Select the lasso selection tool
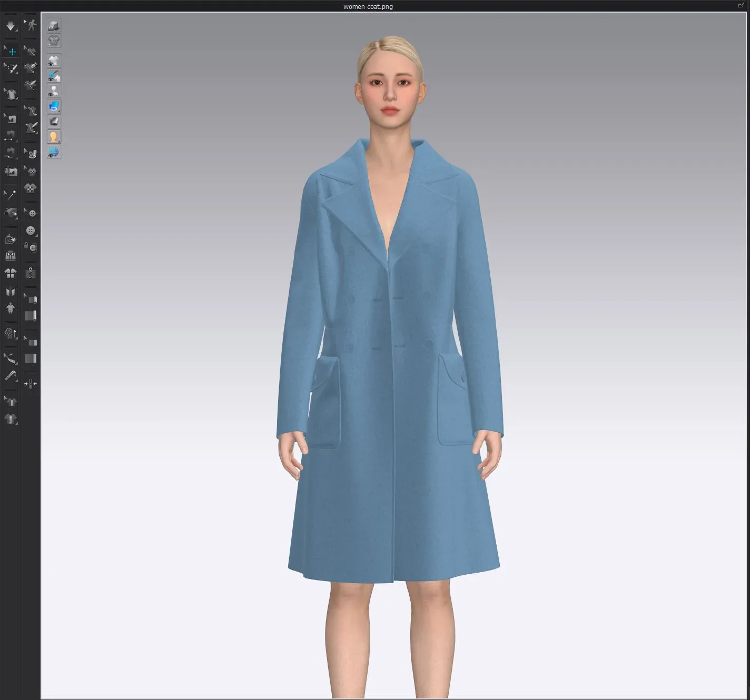 11,68
